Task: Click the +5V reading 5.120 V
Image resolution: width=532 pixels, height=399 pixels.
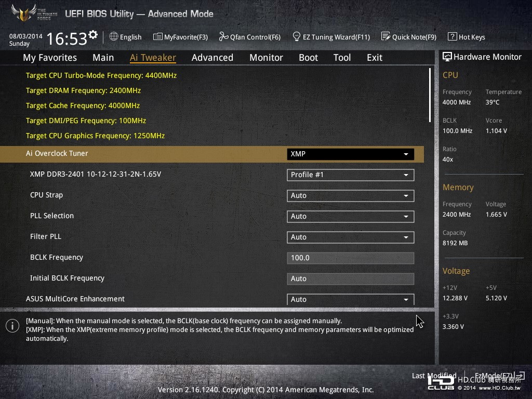Action: [496, 298]
